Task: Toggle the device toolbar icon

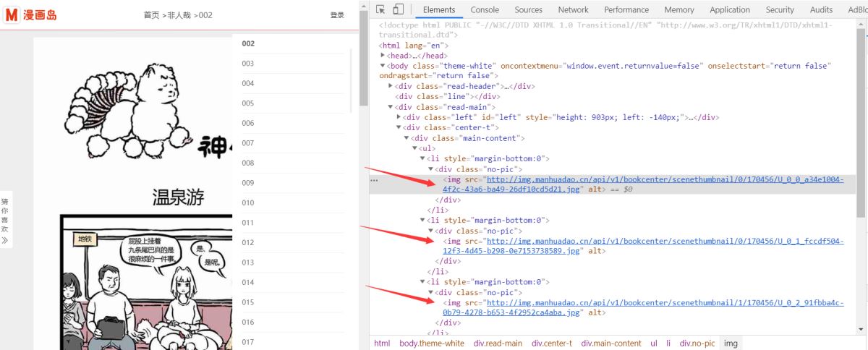Action: pyautogui.click(x=398, y=9)
